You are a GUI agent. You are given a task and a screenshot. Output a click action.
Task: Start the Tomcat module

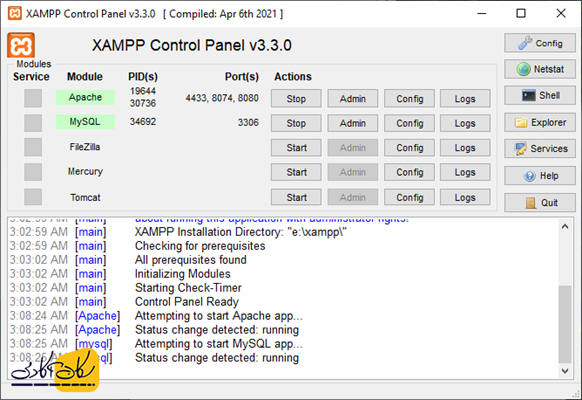point(296,197)
